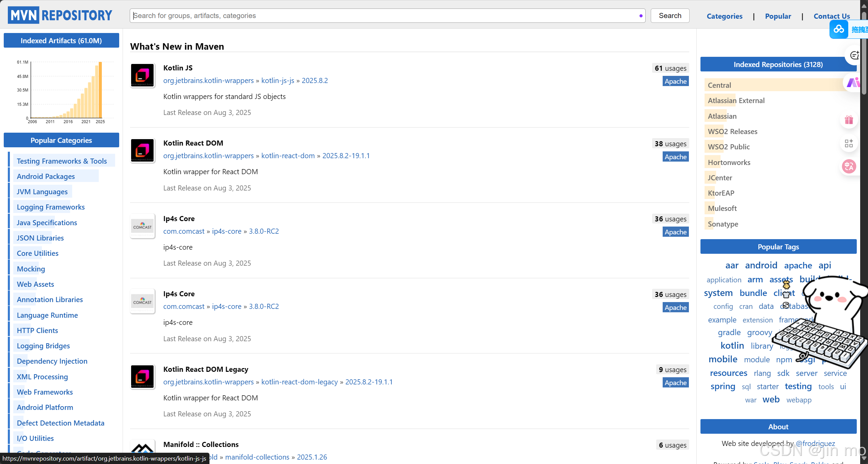Open the Kotlin JS artifact title
Viewport: 868px width, 464px height.
click(178, 68)
